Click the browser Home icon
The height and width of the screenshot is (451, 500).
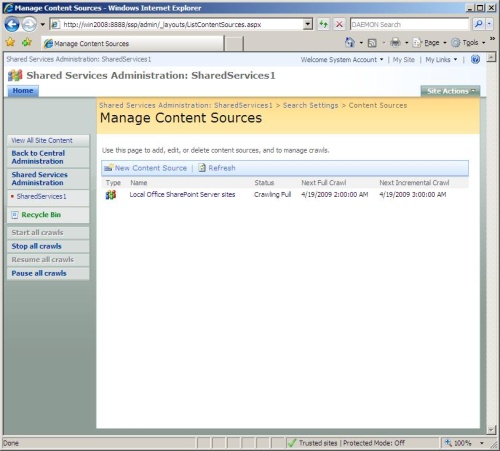[x=350, y=42]
